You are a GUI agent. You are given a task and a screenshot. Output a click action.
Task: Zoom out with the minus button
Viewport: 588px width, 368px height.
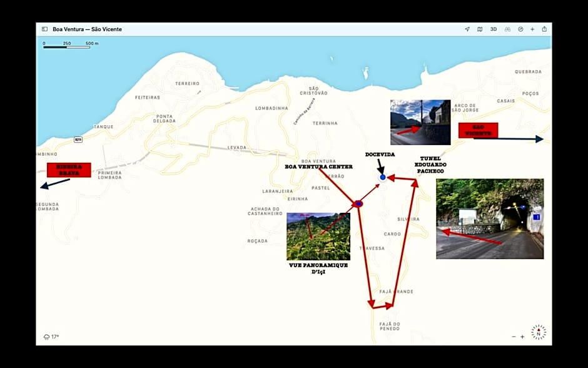point(514,337)
